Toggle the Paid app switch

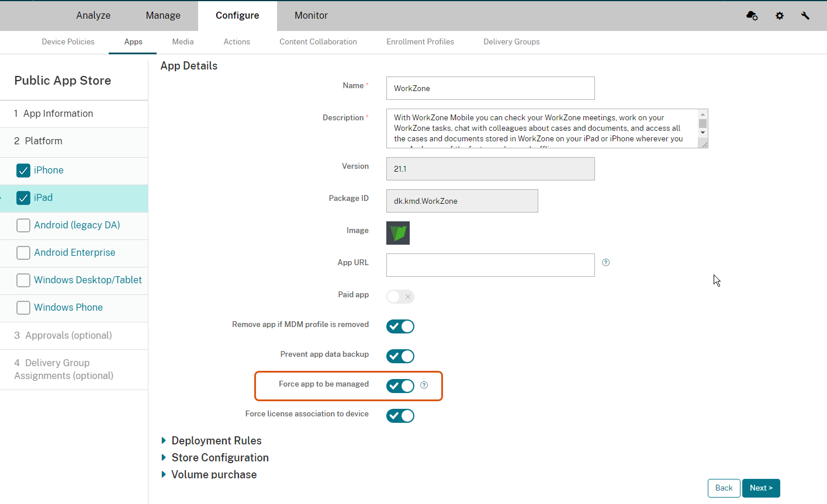pos(400,297)
